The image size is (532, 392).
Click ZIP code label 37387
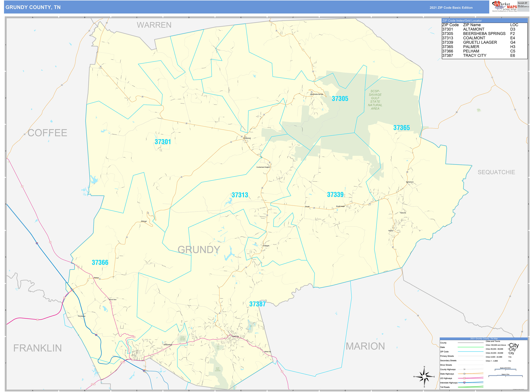coord(257,304)
